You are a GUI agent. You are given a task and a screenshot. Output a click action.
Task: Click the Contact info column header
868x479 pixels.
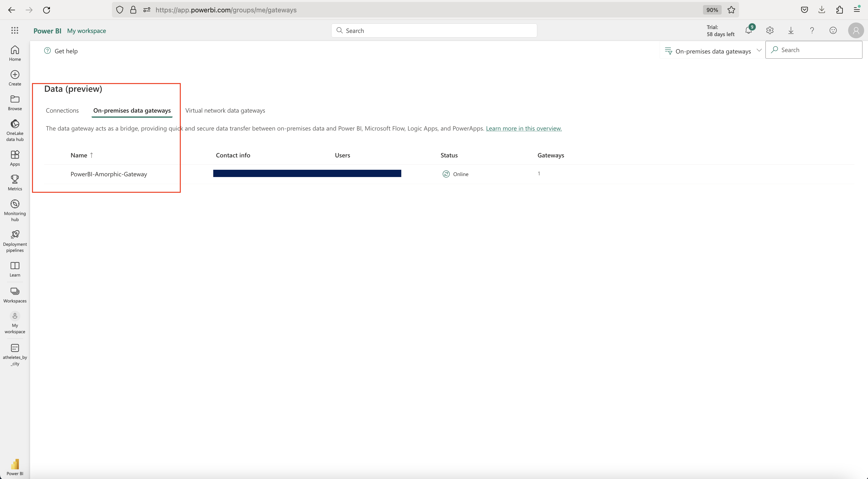233,155
